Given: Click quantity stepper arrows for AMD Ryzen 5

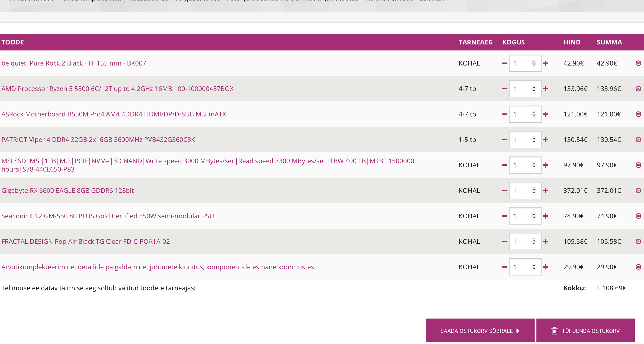Looking at the screenshot, I should [534, 89].
